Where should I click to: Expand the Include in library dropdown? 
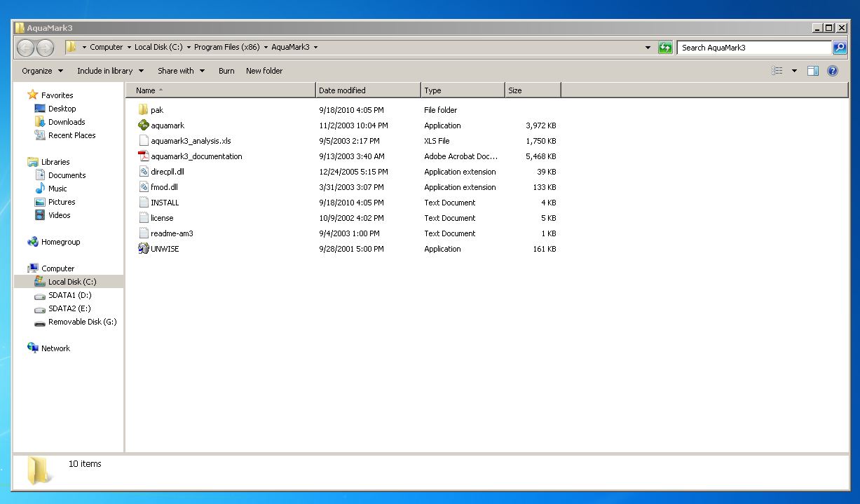pyautogui.click(x=110, y=71)
